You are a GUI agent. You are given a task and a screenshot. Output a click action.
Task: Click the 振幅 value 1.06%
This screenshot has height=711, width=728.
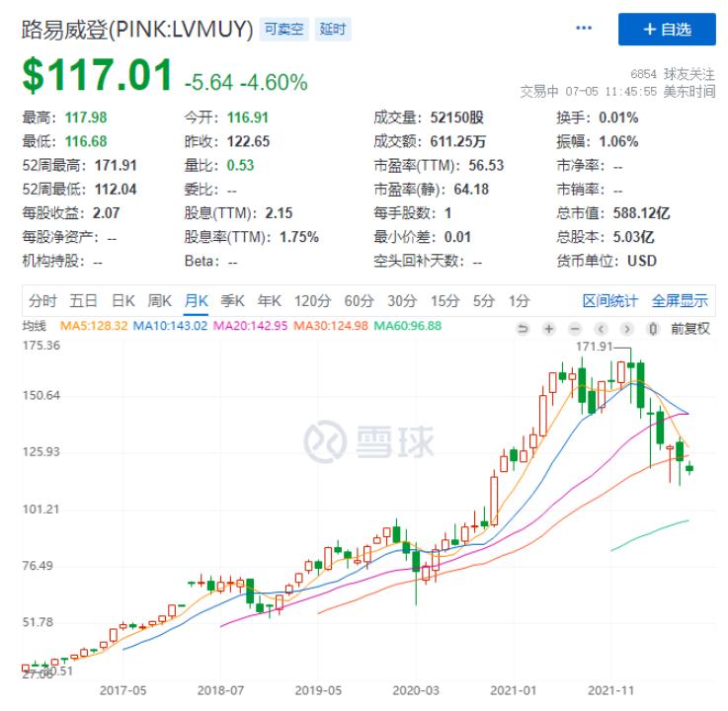pos(618,141)
